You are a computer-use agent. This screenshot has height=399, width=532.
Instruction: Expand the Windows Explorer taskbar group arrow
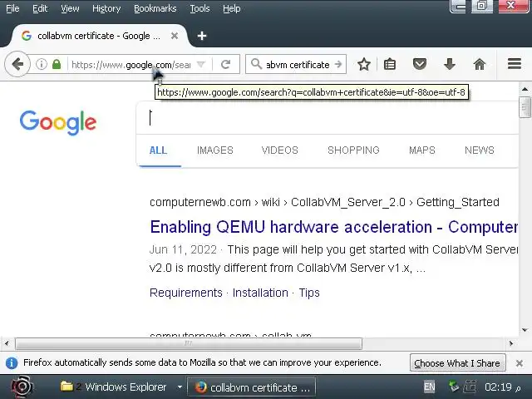pyautogui.click(x=180, y=387)
